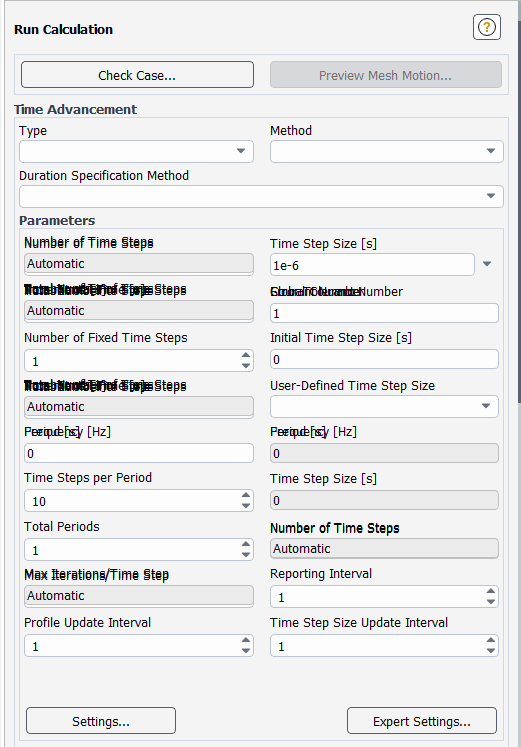
Task: Click the Initial Time Step Size field
Action: coord(384,359)
